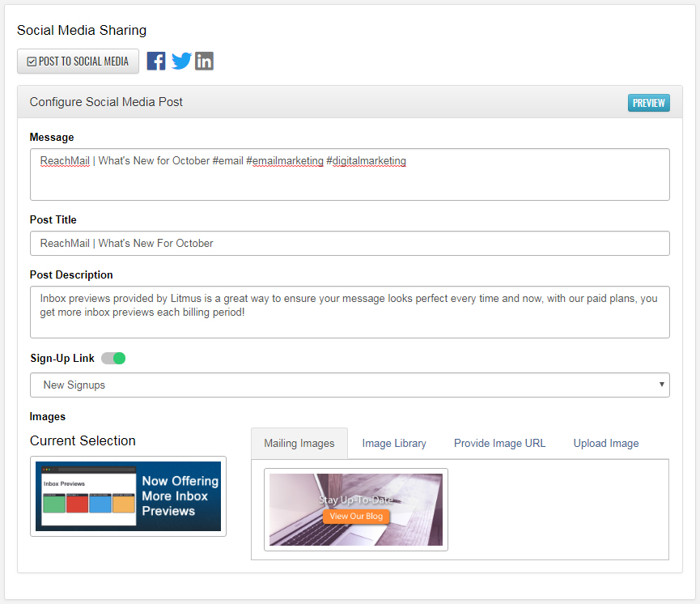Image resolution: width=700 pixels, height=604 pixels.
Task: Switch to the Mailing Images tab
Action: pyautogui.click(x=299, y=444)
